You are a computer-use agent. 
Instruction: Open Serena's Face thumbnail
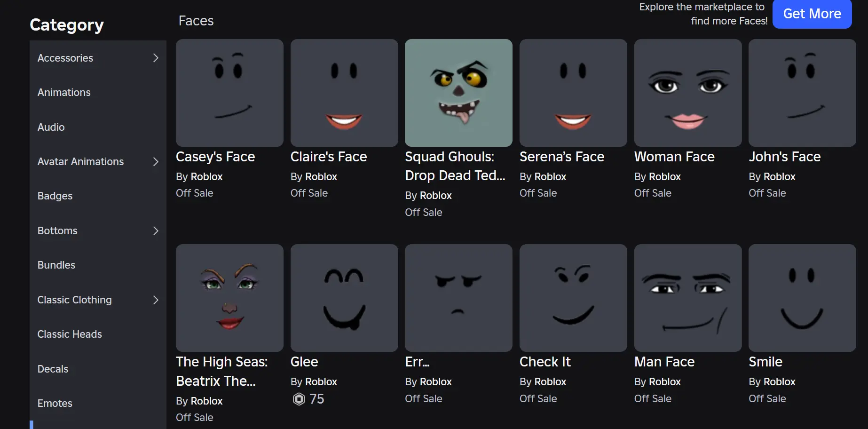(x=573, y=93)
